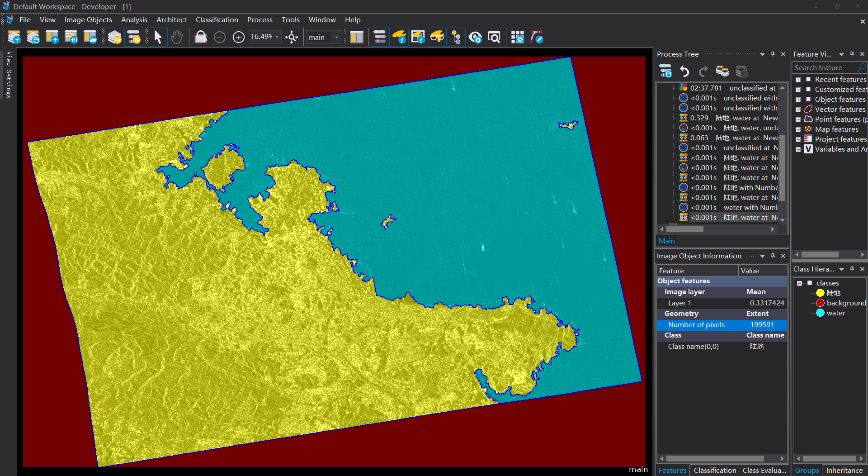The height and width of the screenshot is (476, 868).
Task: Toggle pin on Image Object Information panel
Action: coord(773,256)
